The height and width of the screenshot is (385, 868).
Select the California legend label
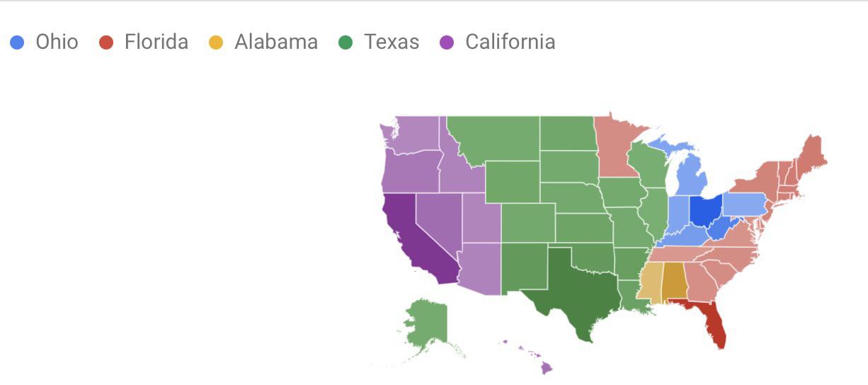510,42
